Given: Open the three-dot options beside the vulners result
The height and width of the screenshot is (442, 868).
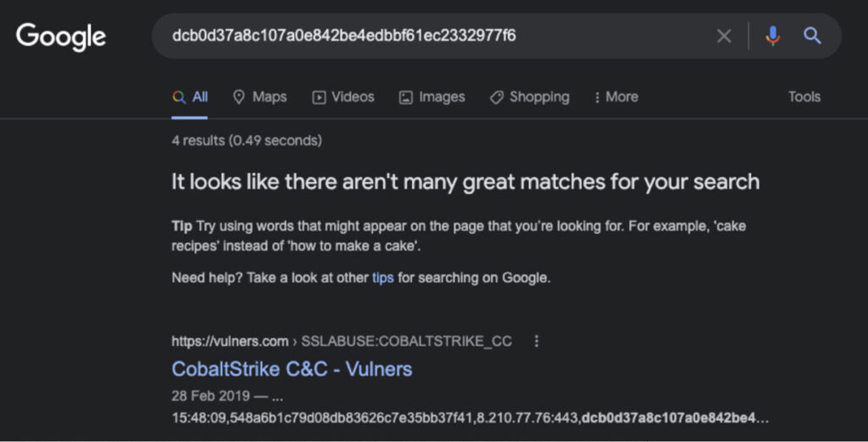Looking at the screenshot, I should [x=536, y=341].
